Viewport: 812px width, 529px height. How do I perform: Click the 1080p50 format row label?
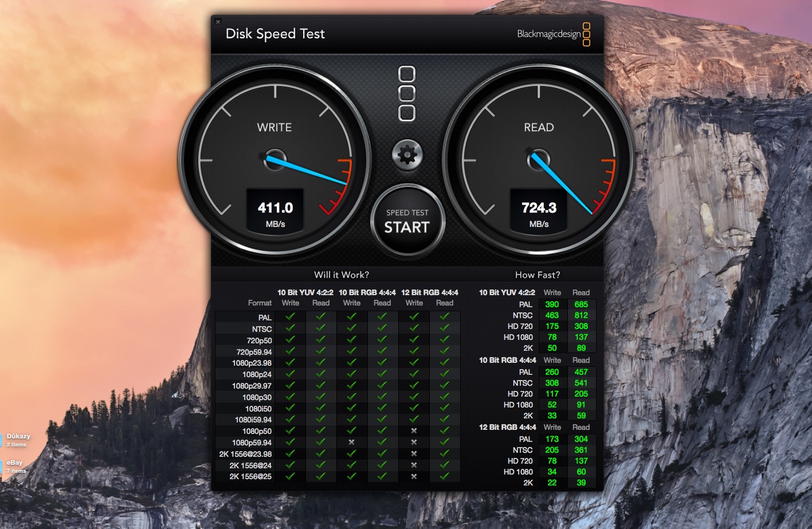[257, 431]
